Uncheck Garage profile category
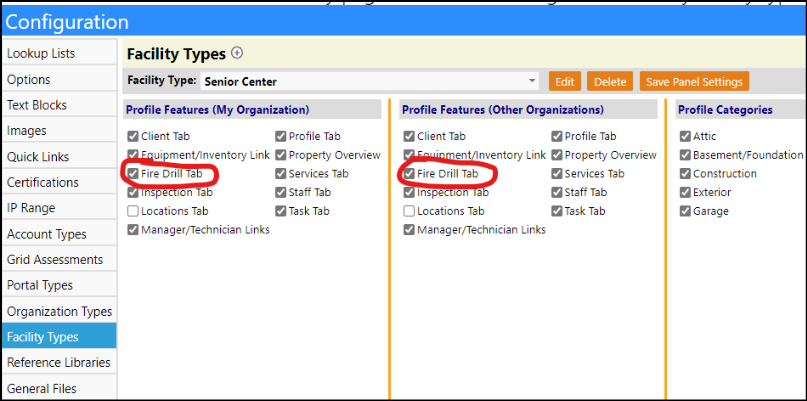The width and height of the screenshot is (807, 401). coord(685,211)
